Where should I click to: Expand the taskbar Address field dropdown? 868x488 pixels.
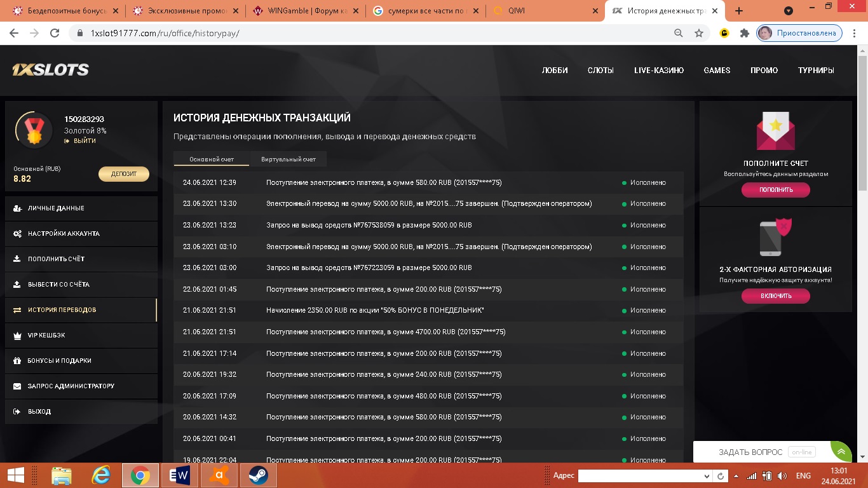click(707, 476)
